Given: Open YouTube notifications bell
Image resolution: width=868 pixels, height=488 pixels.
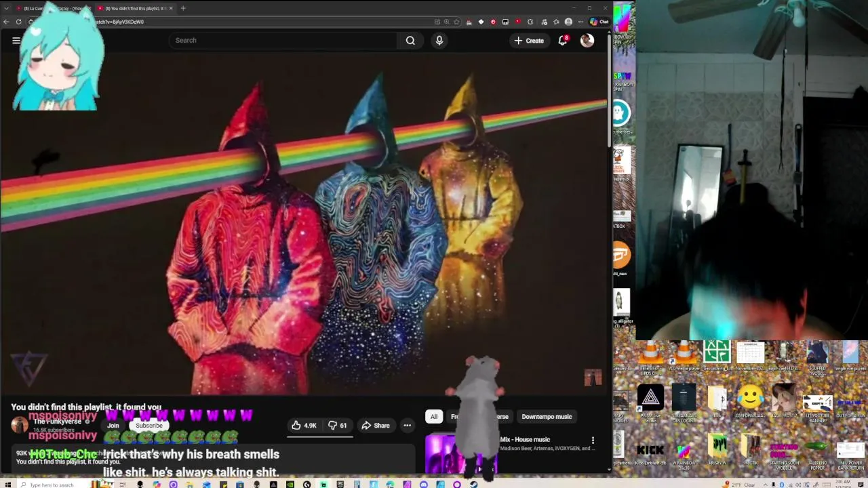Looking at the screenshot, I should [562, 41].
